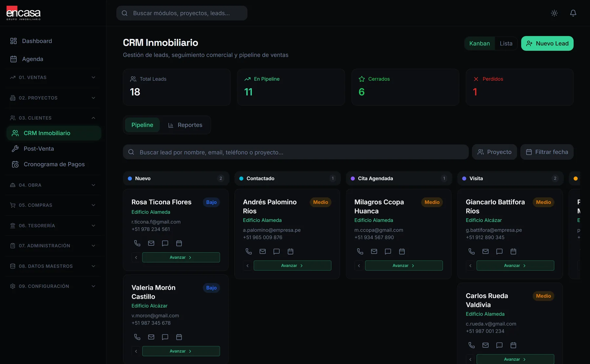
Task: Click the lead search input field
Action: click(x=296, y=152)
